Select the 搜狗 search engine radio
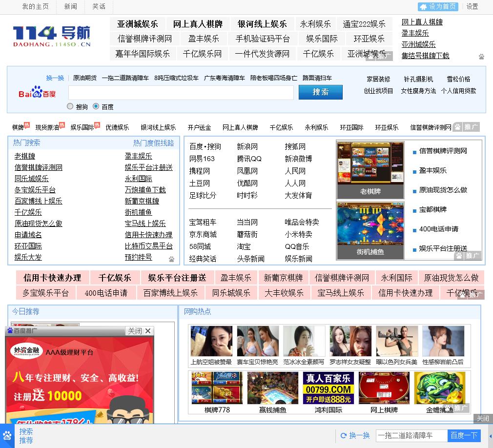 pos(70,106)
